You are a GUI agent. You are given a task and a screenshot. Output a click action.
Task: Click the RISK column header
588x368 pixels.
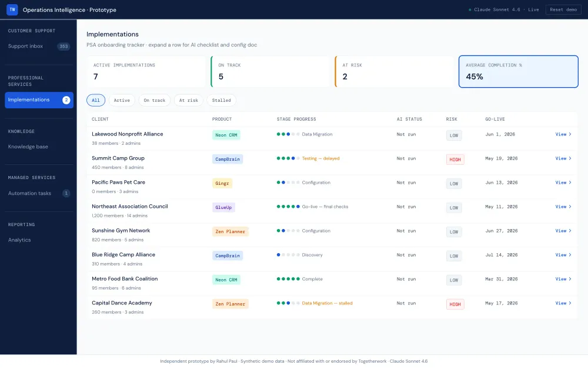point(452,119)
